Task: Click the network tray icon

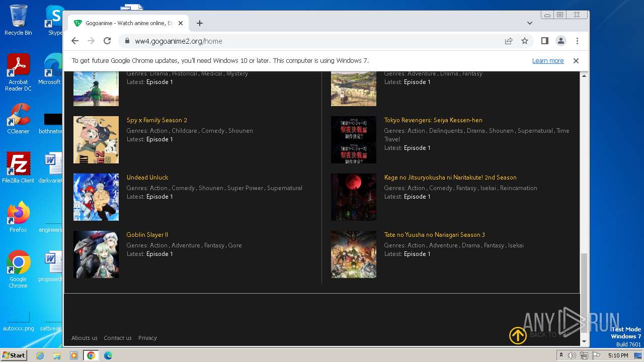Action: click(584, 355)
